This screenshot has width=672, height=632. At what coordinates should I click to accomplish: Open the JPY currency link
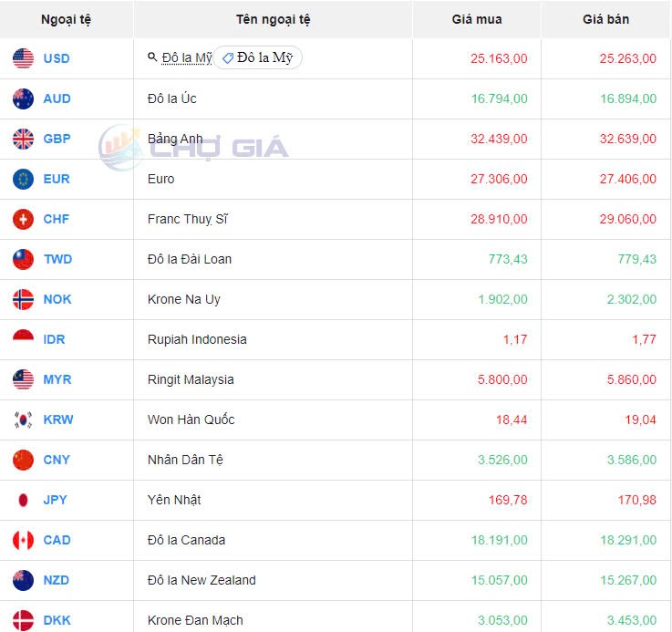tap(56, 500)
